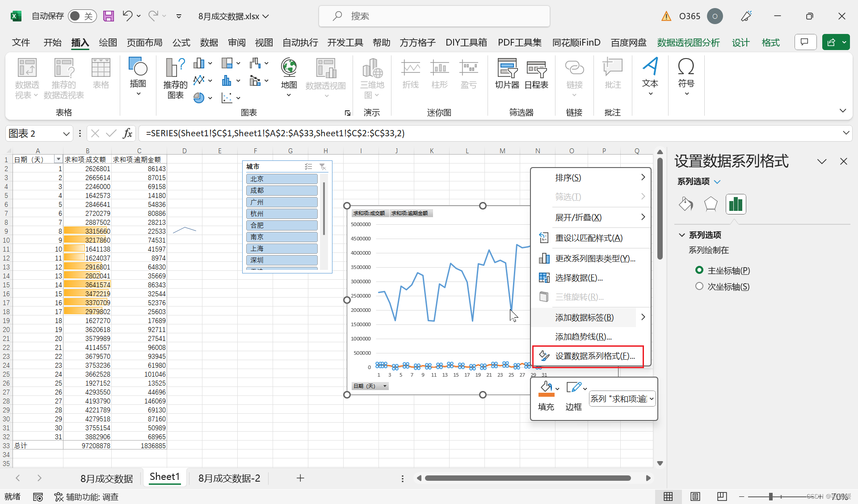Select 广州 in city slicer

[282, 202]
